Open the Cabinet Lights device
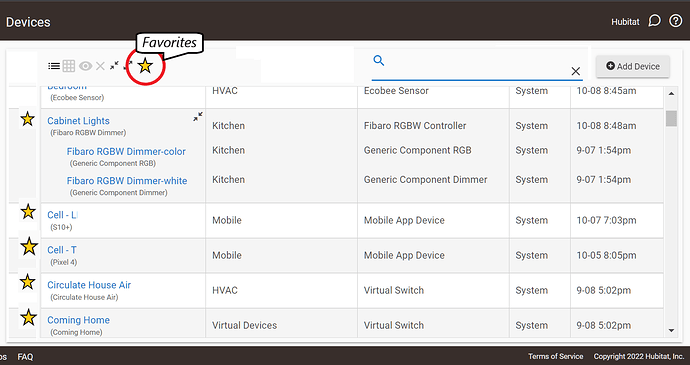Viewport: 690px width, 365px height. [x=78, y=121]
